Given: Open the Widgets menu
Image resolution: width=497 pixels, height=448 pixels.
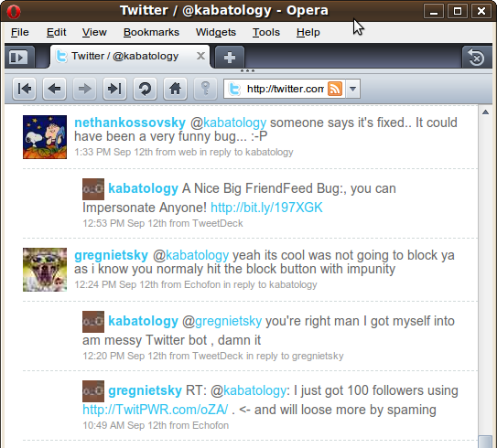Looking at the screenshot, I should 215,32.
